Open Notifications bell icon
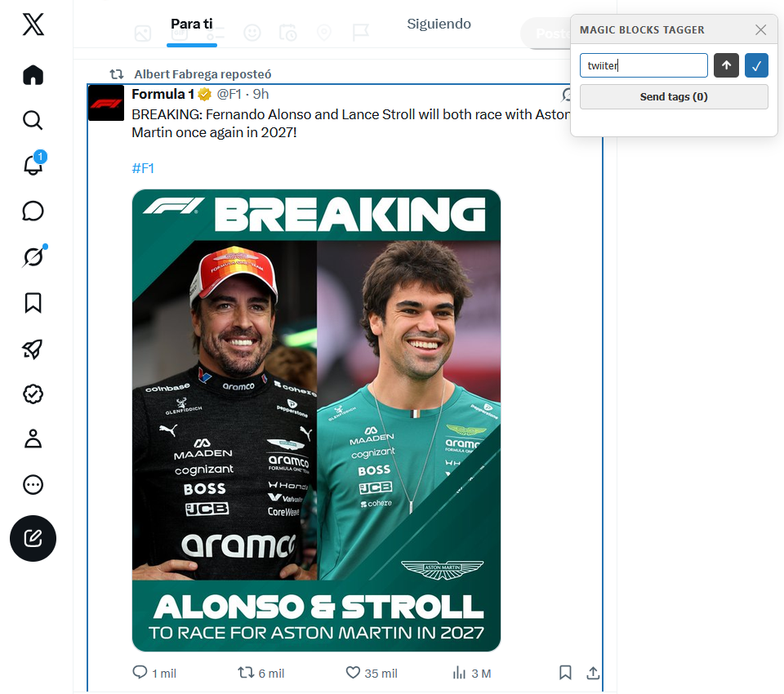 (x=33, y=165)
